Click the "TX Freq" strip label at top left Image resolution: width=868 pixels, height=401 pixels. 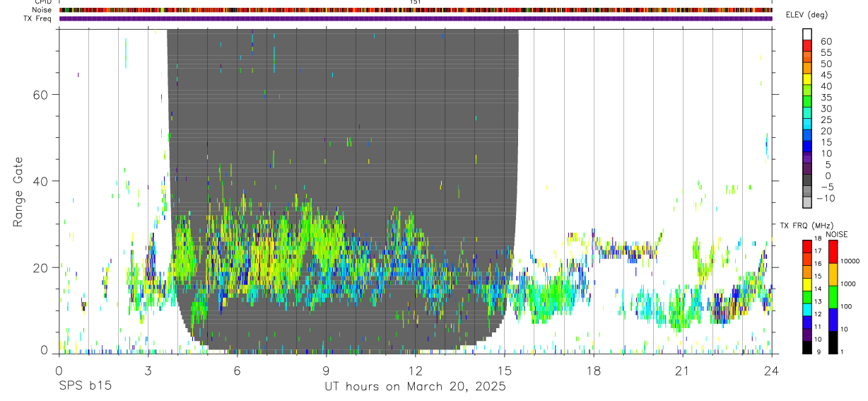(x=39, y=18)
